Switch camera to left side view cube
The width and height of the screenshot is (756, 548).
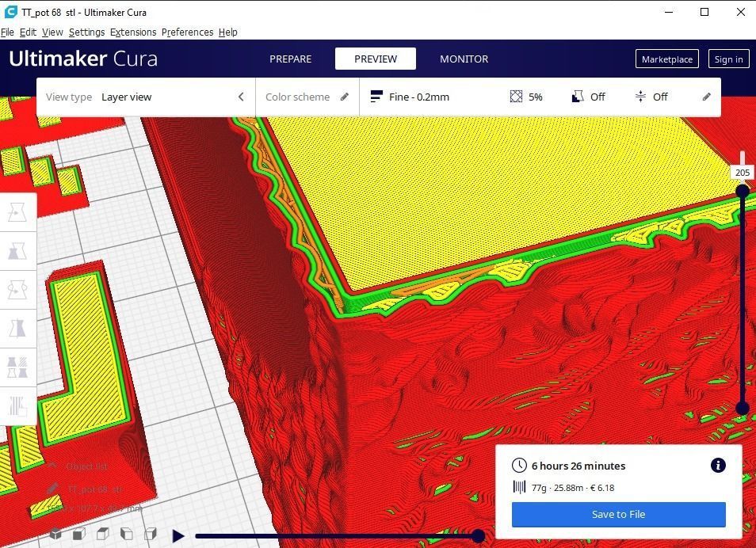click(126, 534)
